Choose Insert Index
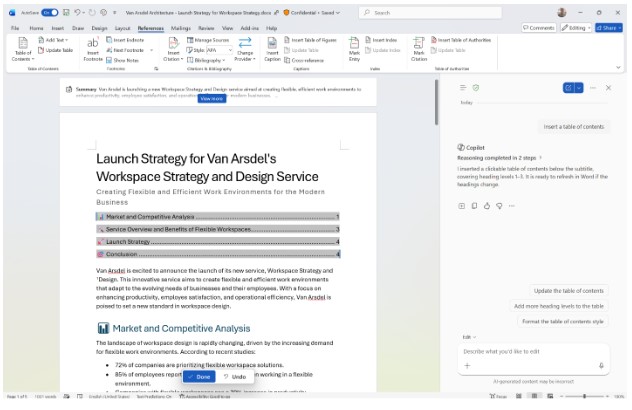The width and height of the screenshot is (632, 410). (x=381, y=40)
